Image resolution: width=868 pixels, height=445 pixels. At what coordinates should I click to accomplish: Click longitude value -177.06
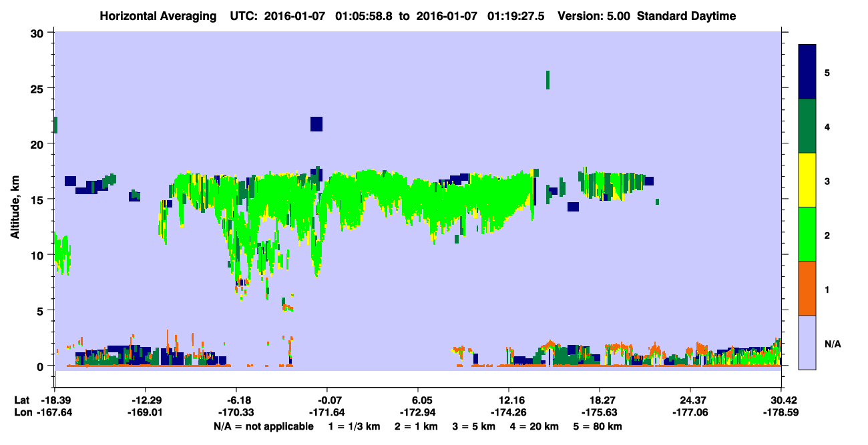click(x=690, y=412)
